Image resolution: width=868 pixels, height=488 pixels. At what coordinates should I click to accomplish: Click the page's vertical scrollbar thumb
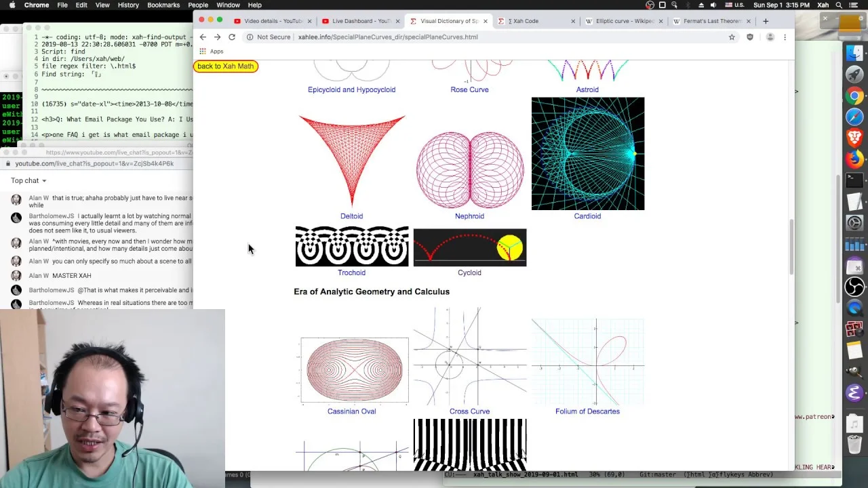(791, 247)
